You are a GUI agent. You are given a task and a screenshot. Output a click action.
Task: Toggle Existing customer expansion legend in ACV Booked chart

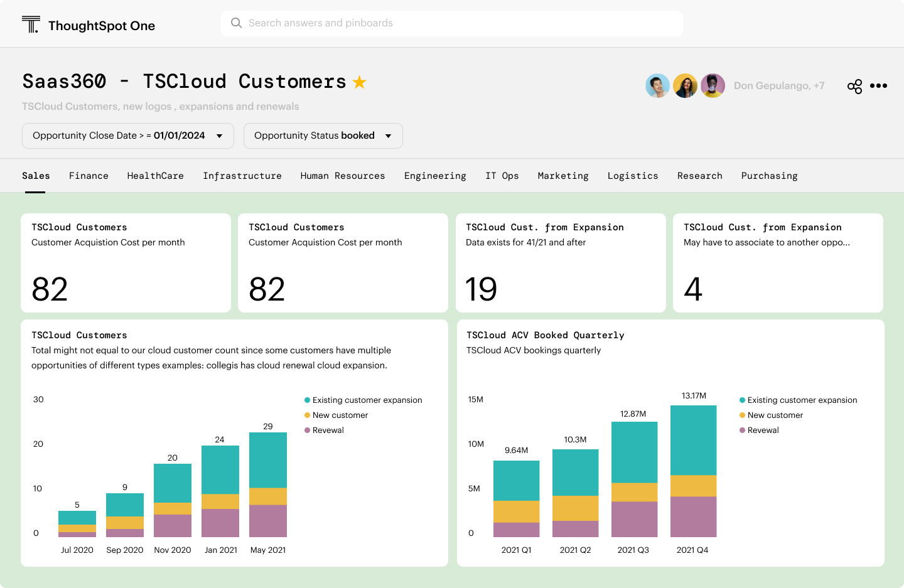pos(798,400)
